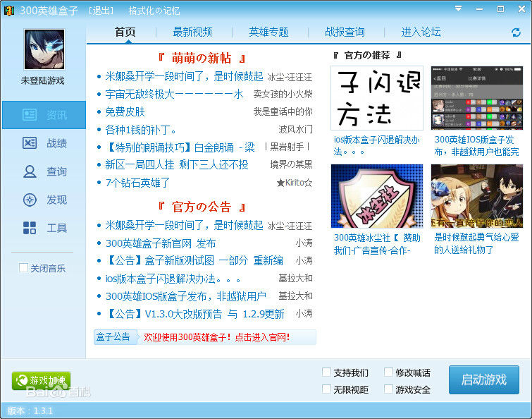Click the 未登陆游戏 status label
This screenshot has height=419, width=532.
[x=42, y=81]
